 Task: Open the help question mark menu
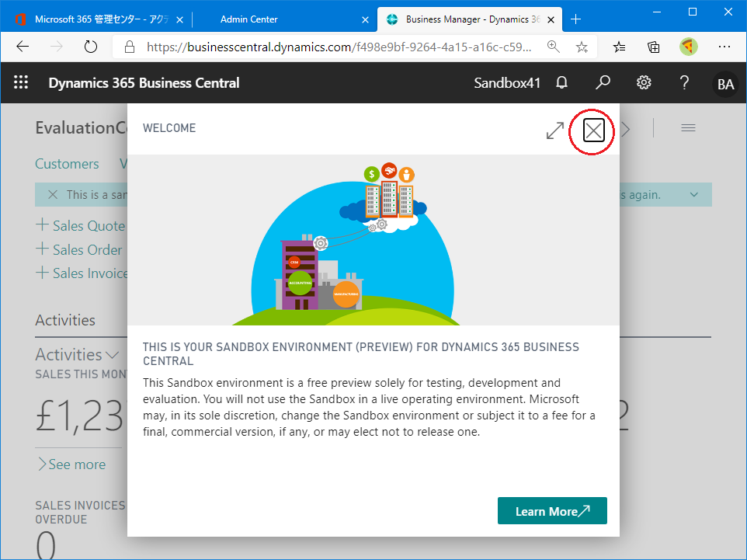685,82
